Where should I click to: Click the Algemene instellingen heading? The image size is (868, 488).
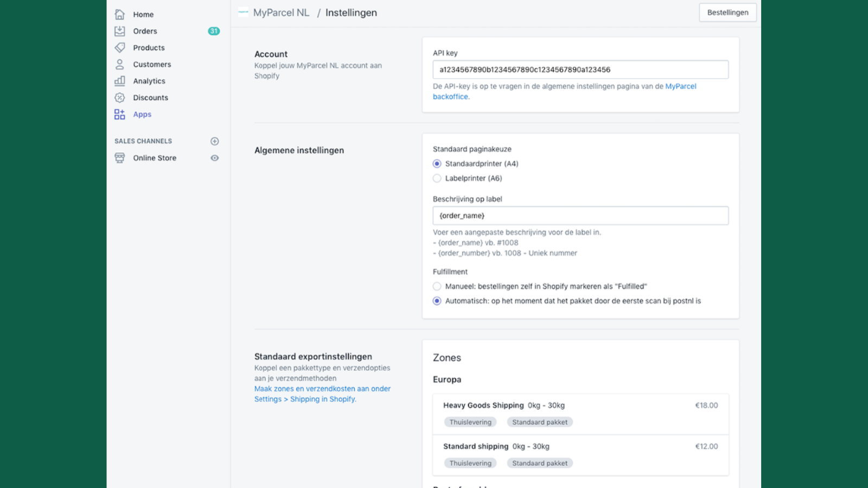[299, 150]
